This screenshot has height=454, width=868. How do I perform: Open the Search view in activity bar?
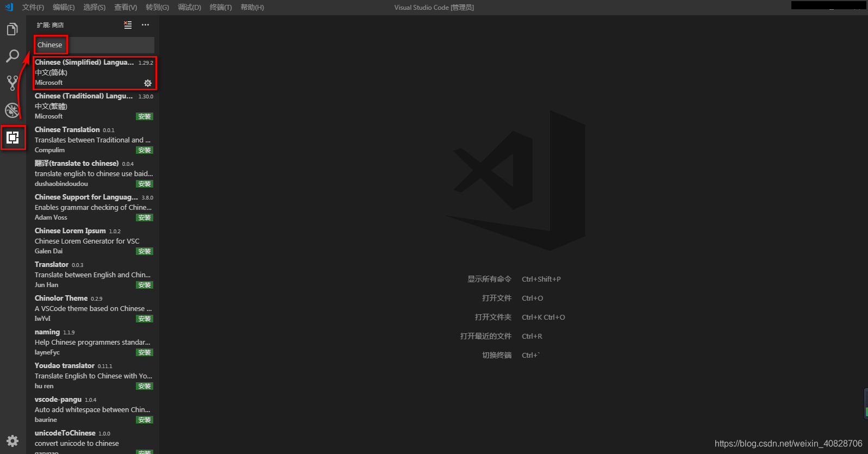13,56
